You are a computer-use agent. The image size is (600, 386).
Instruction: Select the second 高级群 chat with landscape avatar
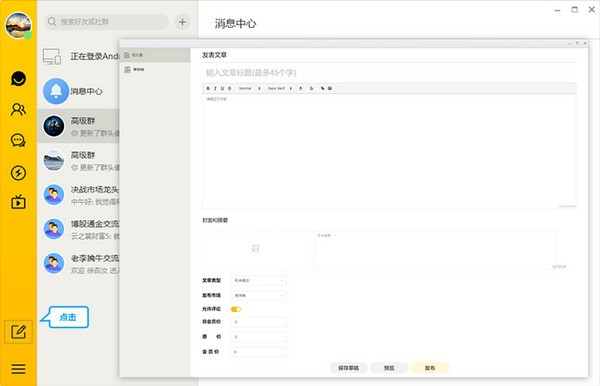[x=78, y=160]
